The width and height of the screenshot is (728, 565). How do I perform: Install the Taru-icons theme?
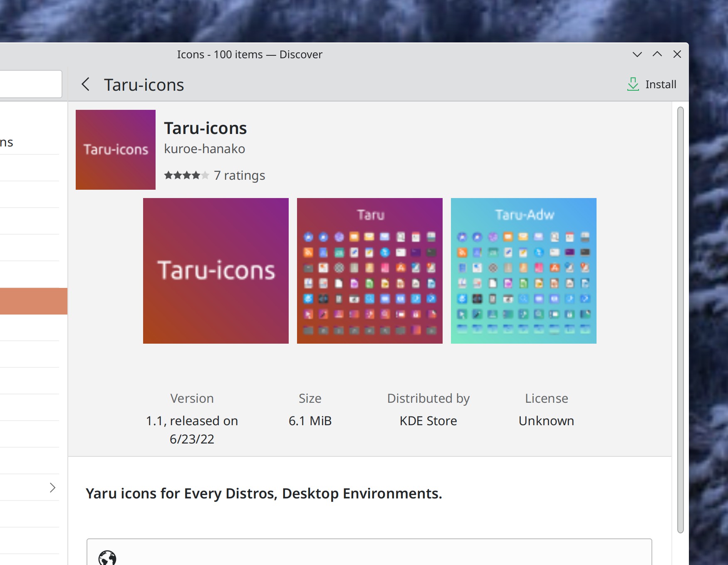point(652,84)
